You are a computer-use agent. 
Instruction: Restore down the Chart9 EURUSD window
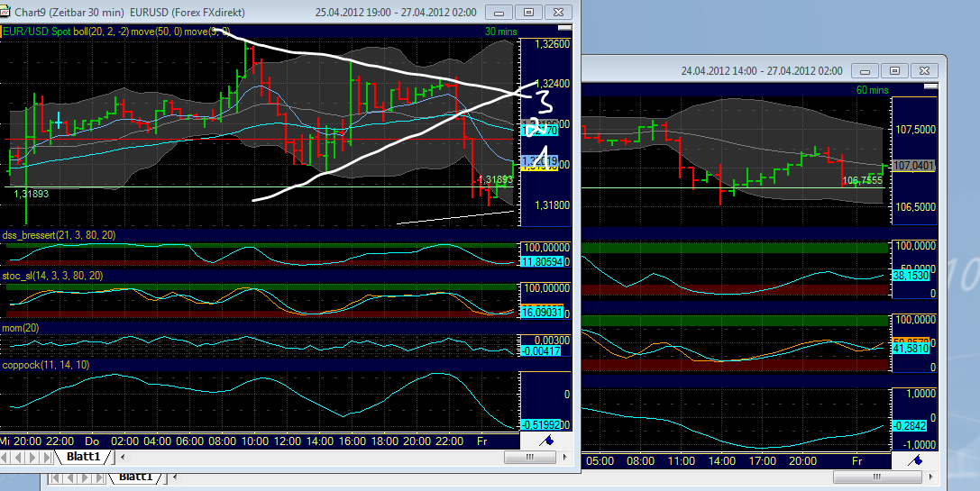pyautogui.click(x=528, y=12)
